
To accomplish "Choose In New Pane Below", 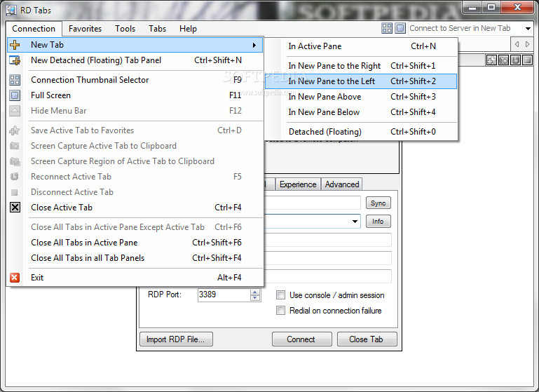I will pos(361,112).
